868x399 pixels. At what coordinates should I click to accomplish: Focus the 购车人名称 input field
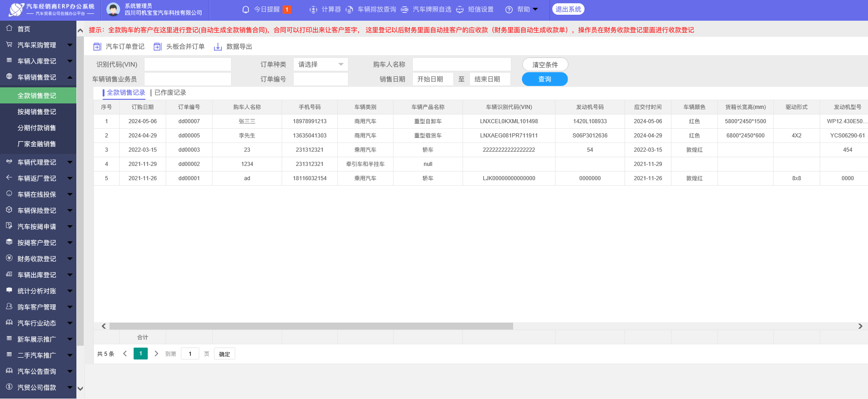coord(462,64)
